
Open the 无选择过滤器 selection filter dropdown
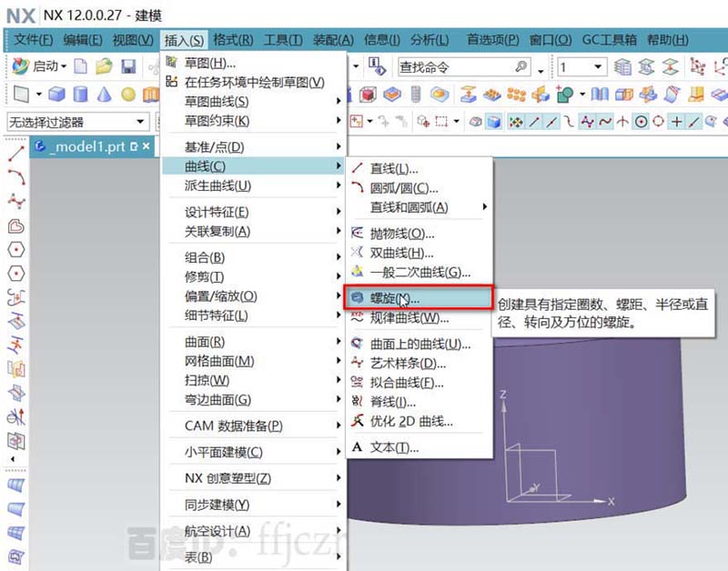[82, 121]
